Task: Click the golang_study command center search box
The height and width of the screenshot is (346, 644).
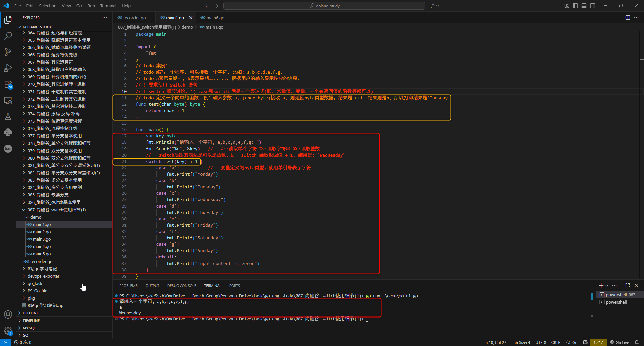Action: pyautogui.click(x=324, y=6)
